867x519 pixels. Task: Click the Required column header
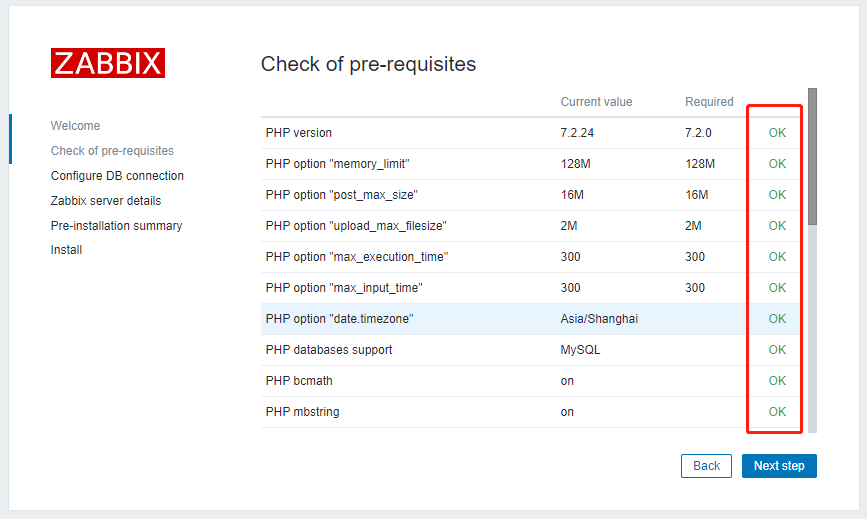[x=709, y=102]
